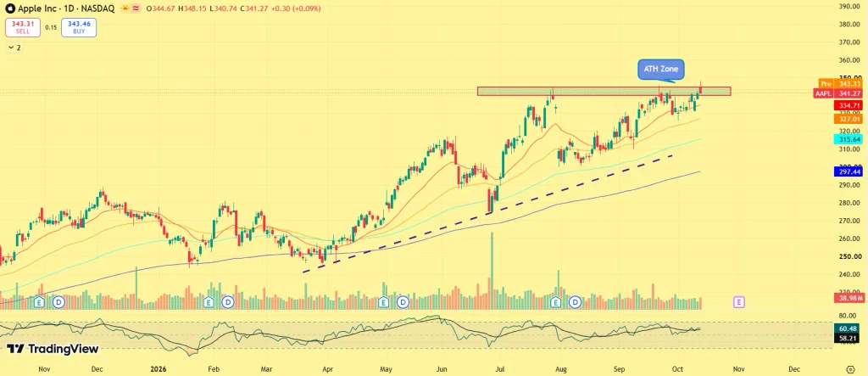Click the Mar label on the time axis
This screenshot has height=376, width=868.
coord(267,369)
